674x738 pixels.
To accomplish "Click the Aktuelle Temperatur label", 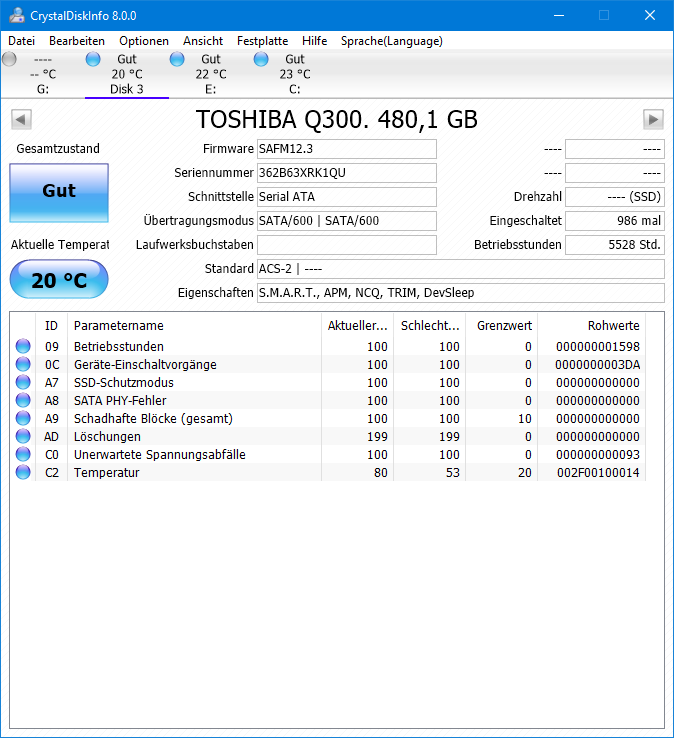I will (60, 245).
